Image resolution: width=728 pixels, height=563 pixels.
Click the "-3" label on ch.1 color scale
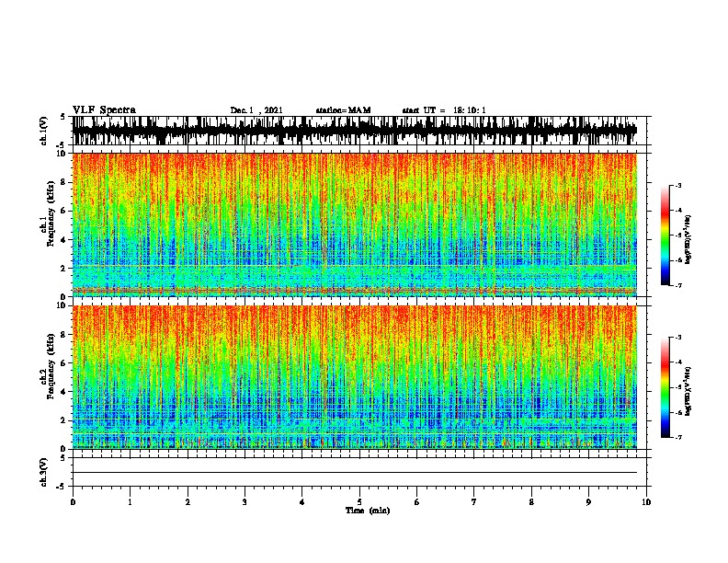(x=677, y=185)
